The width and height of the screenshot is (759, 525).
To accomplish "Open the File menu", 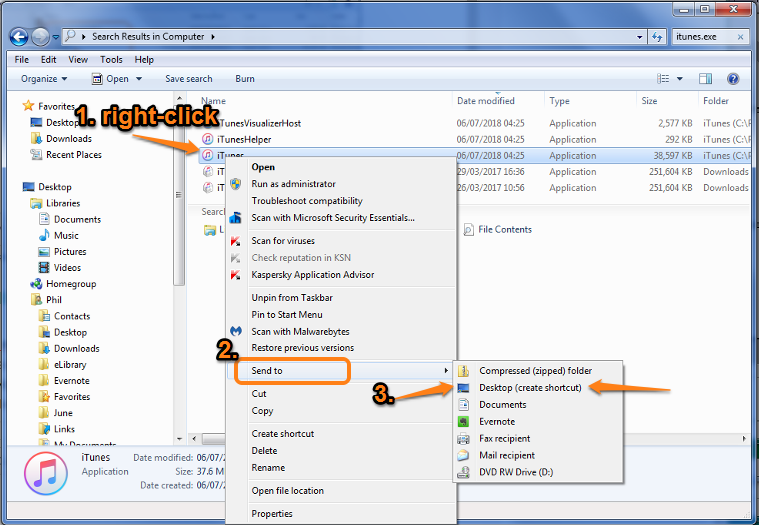I will (22, 60).
